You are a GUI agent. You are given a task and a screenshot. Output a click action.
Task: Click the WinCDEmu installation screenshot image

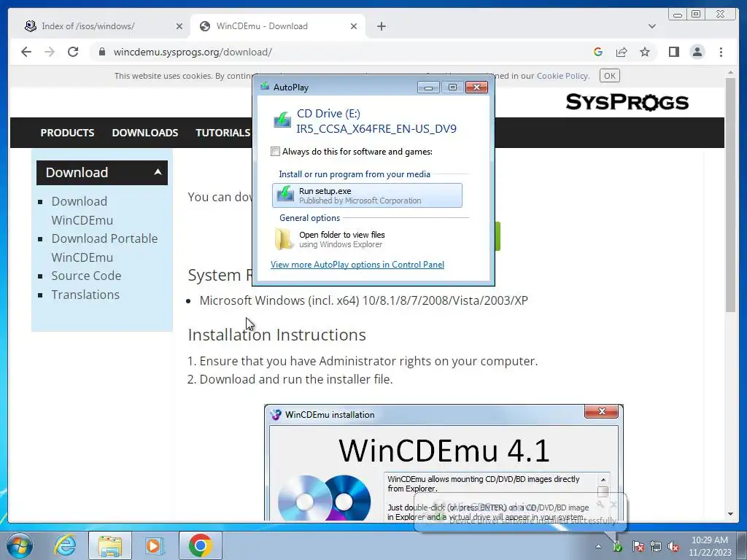(x=444, y=462)
